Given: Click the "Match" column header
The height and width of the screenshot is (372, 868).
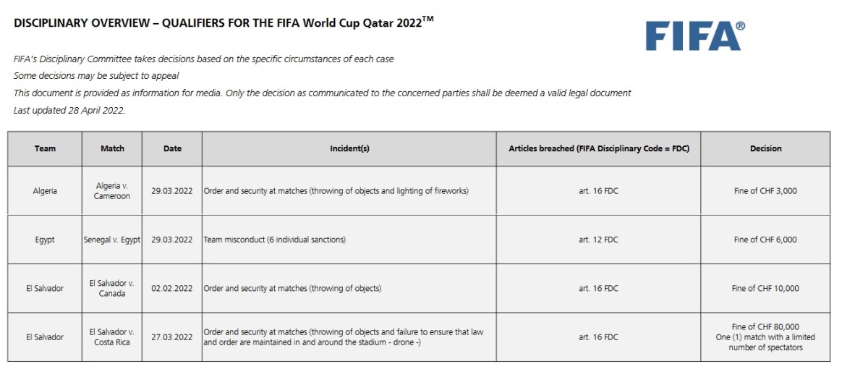Looking at the screenshot, I should [112, 148].
